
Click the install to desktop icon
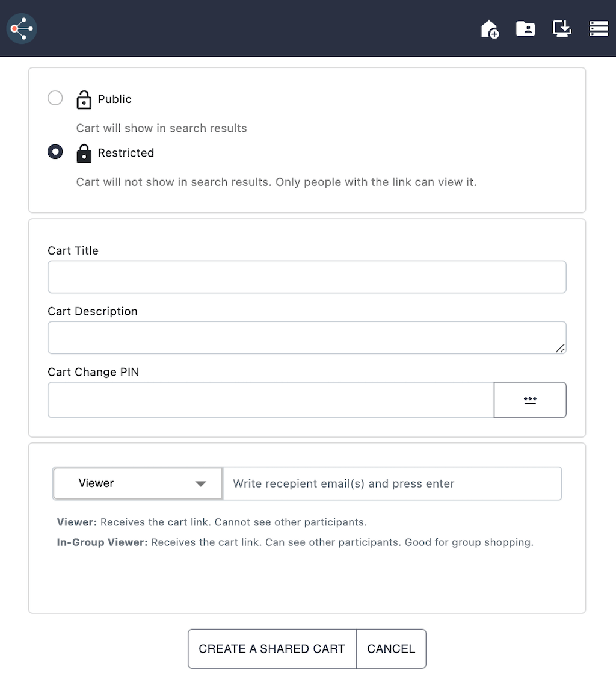[562, 28]
